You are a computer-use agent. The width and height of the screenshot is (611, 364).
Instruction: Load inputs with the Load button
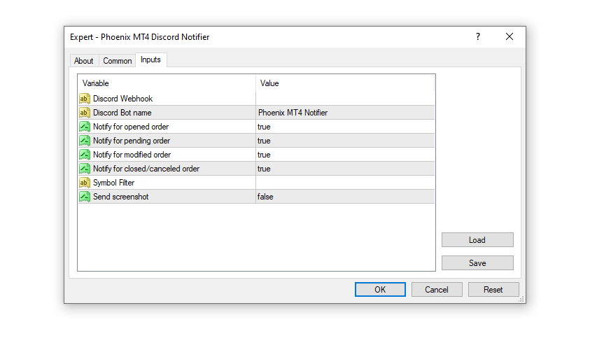477,239
